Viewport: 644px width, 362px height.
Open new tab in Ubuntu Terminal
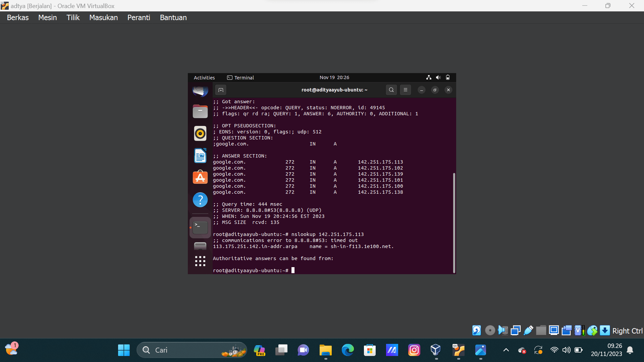coord(221,90)
